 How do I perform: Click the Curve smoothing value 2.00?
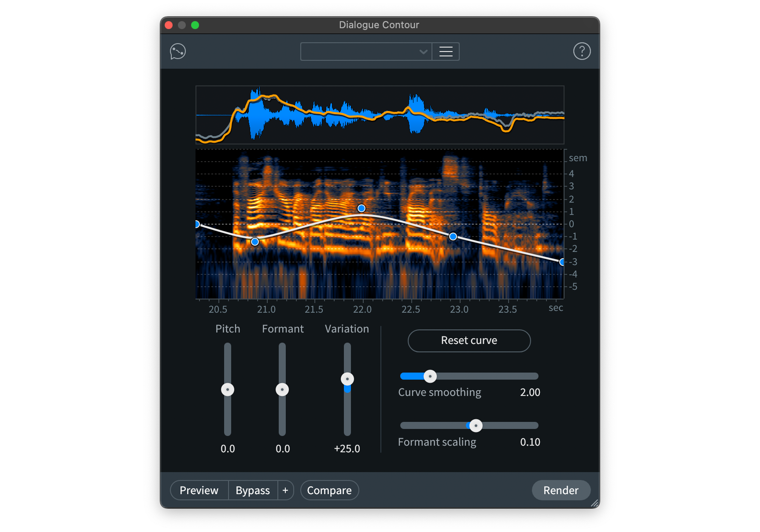(x=530, y=392)
